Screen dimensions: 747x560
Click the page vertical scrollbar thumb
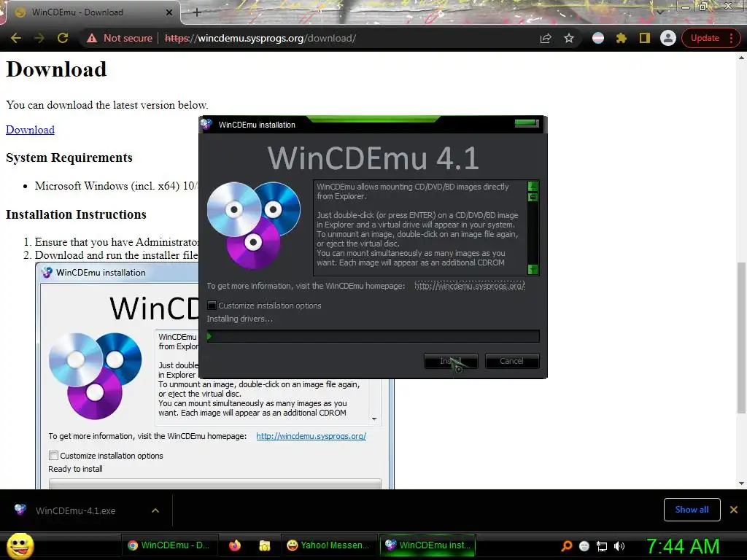[x=741, y=338]
